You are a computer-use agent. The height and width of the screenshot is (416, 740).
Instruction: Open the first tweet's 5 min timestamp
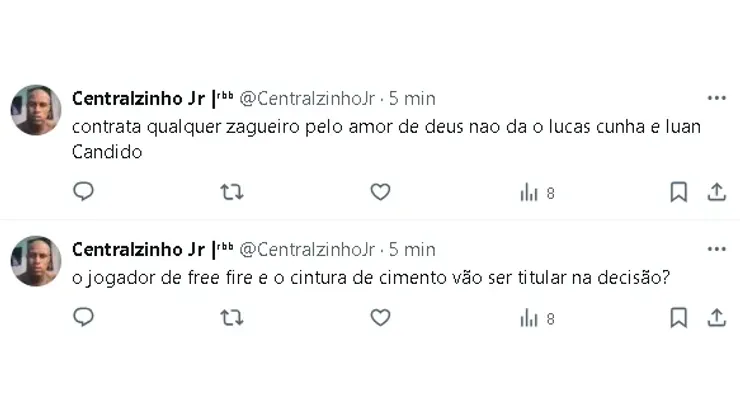pos(412,99)
